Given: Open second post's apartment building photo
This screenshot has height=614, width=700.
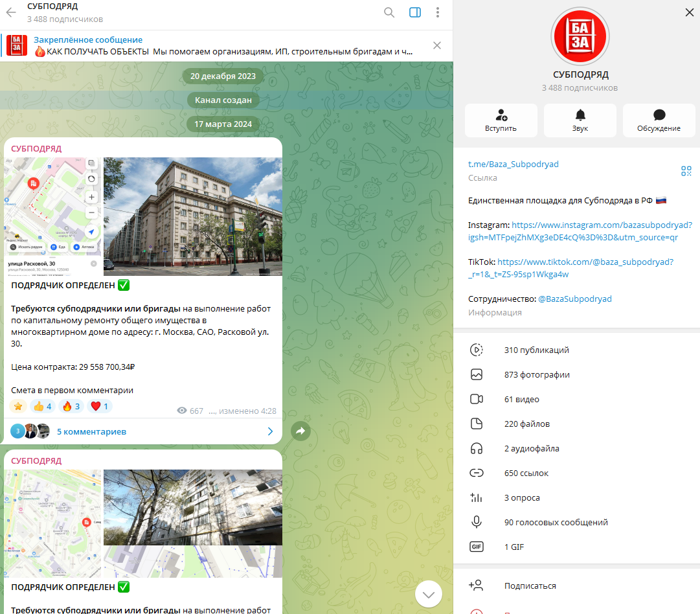Looking at the screenshot, I should coord(193,507).
